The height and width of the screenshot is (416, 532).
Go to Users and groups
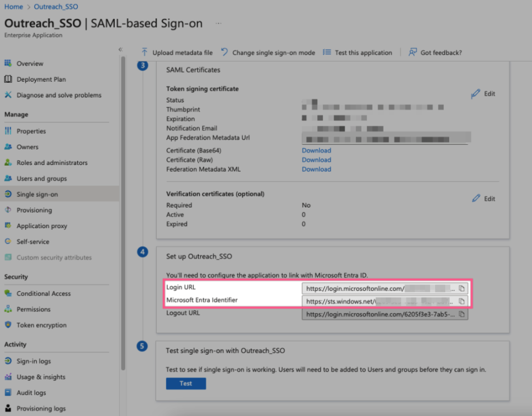[x=41, y=178]
